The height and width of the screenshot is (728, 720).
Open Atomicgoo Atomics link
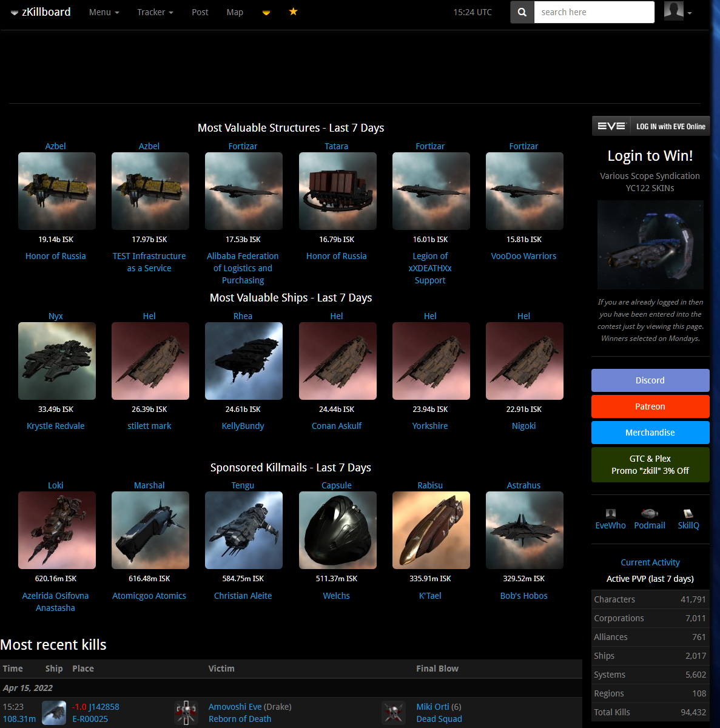click(149, 596)
